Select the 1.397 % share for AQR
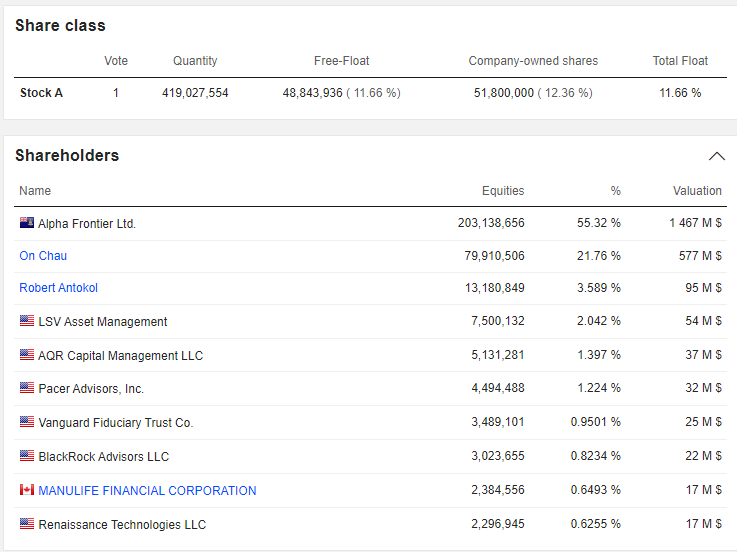The height and width of the screenshot is (552, 737). pyautogui.click(x=599, y=355)
